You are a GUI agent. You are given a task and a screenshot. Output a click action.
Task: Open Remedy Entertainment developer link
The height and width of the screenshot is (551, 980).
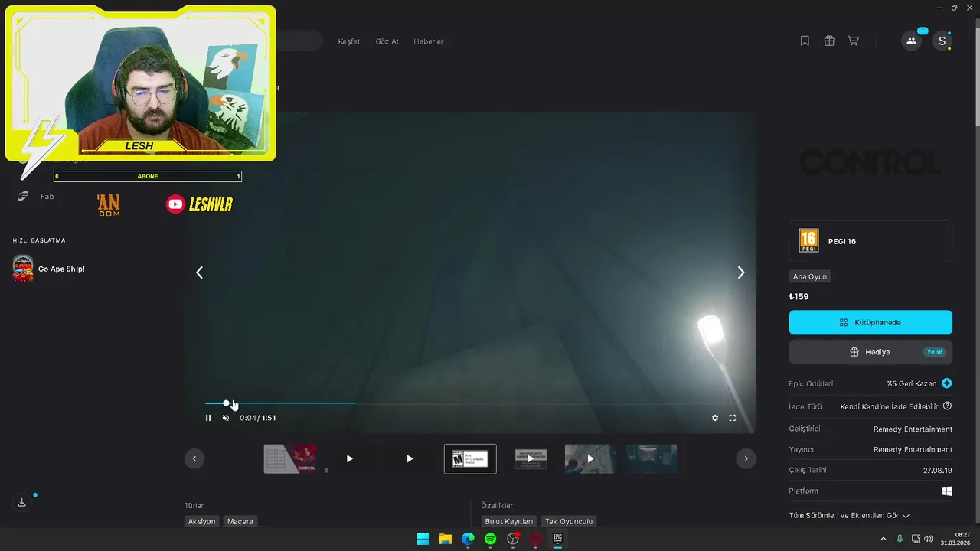(913, 429)
